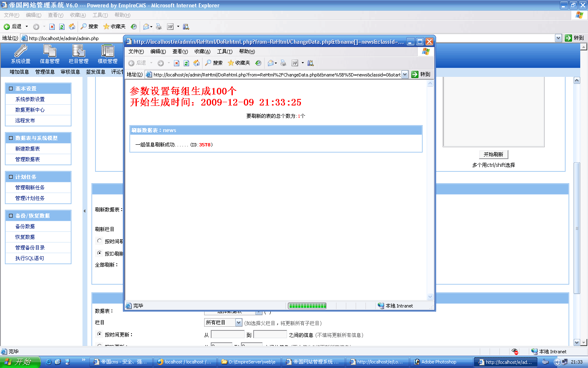
Task: Open the popup address bar dropdown arrow
Action: [x=405, y=74]
